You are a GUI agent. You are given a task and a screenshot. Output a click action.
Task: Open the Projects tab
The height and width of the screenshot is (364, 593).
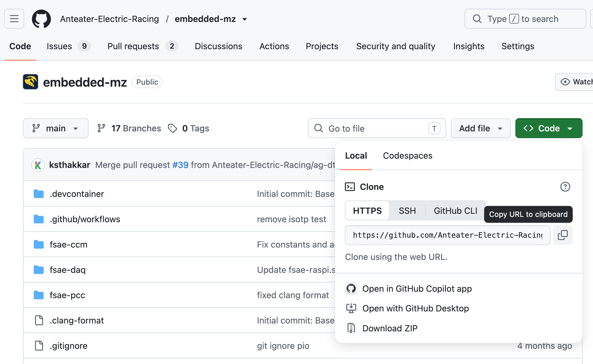322,46
